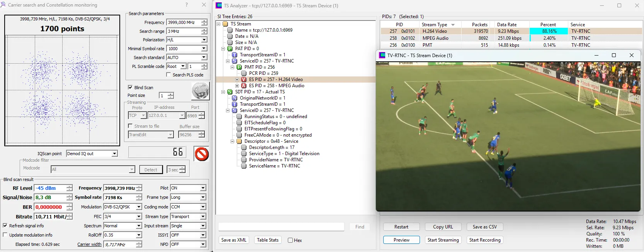Click the Find search input field
644x252 pixels.
pos(281,227)
